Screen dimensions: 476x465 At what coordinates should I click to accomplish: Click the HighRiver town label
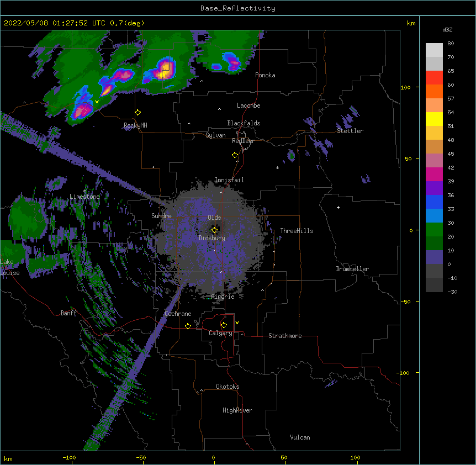(x=237, y=410)
